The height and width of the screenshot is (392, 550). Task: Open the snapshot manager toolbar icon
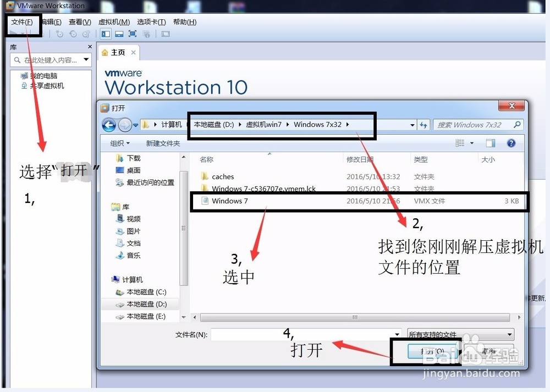pos(86,34)
